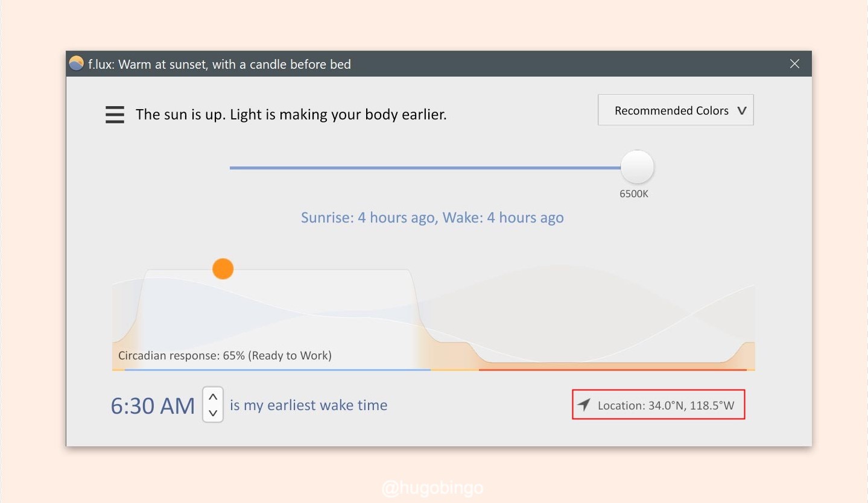Increase wake time with the up arrow
This screenshot has height=503, width=868.
click(x=213, y=397)
